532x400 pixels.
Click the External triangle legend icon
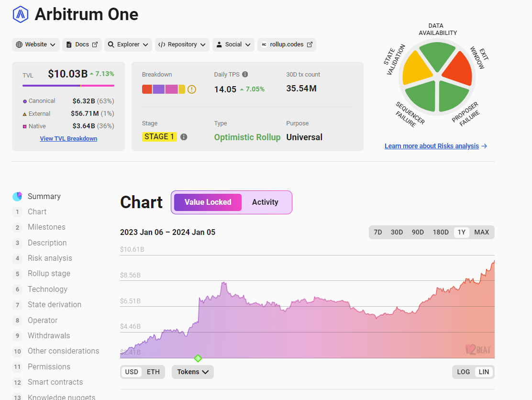pos(24,114)
